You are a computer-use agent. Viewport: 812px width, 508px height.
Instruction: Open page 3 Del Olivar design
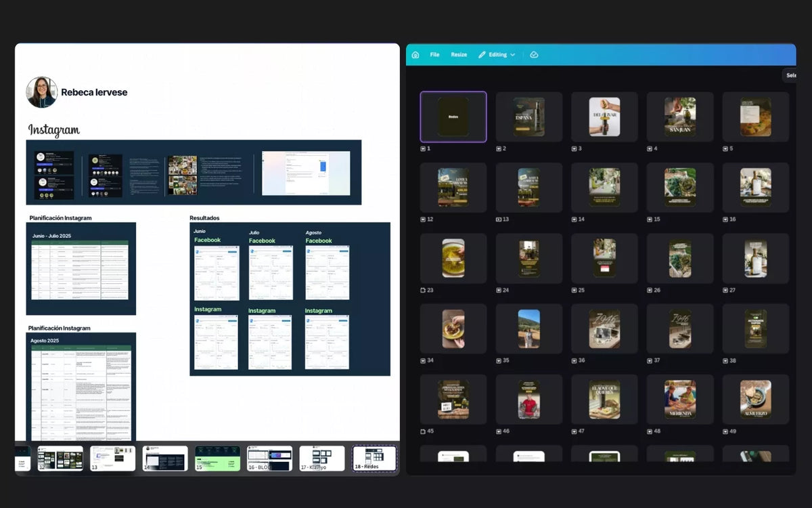click(604, 117)
